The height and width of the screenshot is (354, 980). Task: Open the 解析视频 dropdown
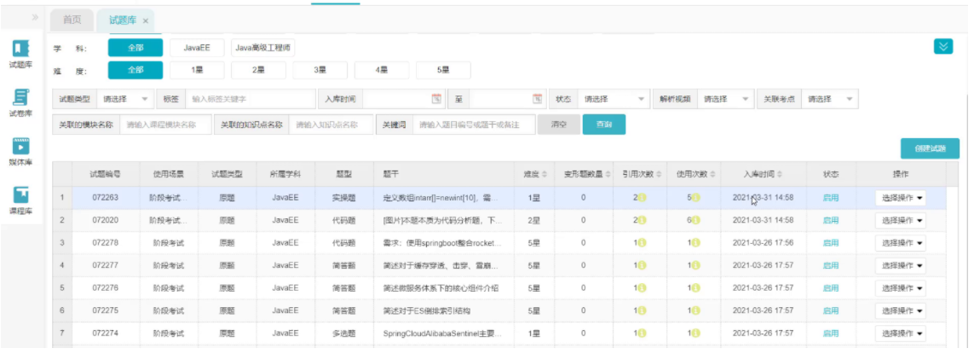click(725, 99)
